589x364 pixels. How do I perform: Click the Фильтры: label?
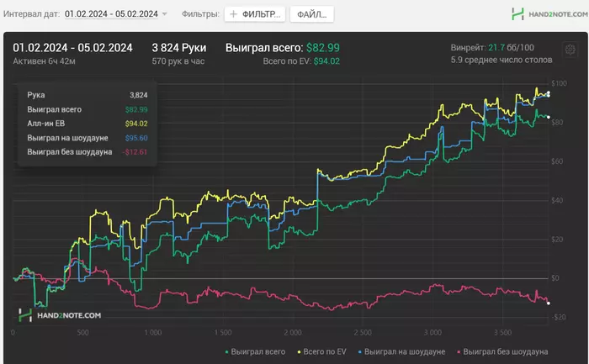point(200,14)
